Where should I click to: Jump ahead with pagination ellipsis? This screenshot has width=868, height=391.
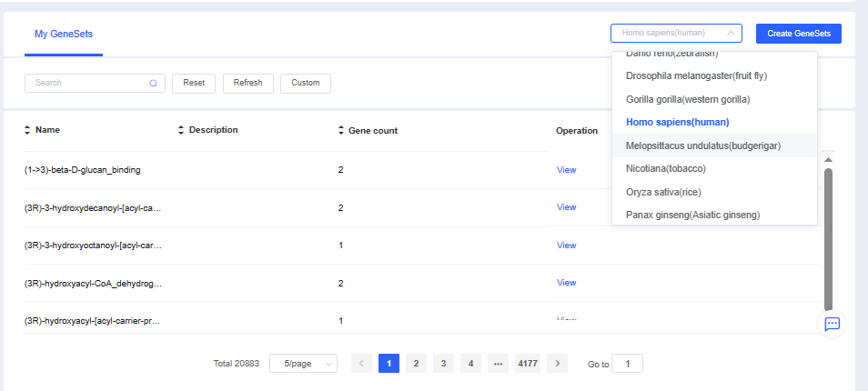(498, 364)
